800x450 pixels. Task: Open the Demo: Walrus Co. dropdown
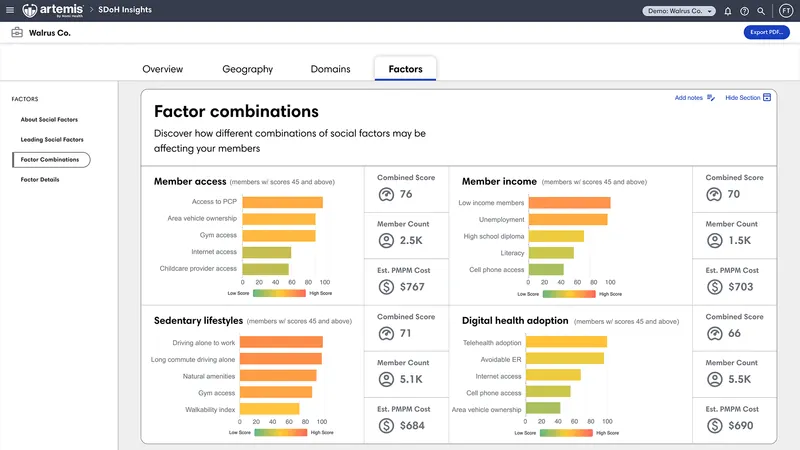pyautogui.click(x=679, y=11)
